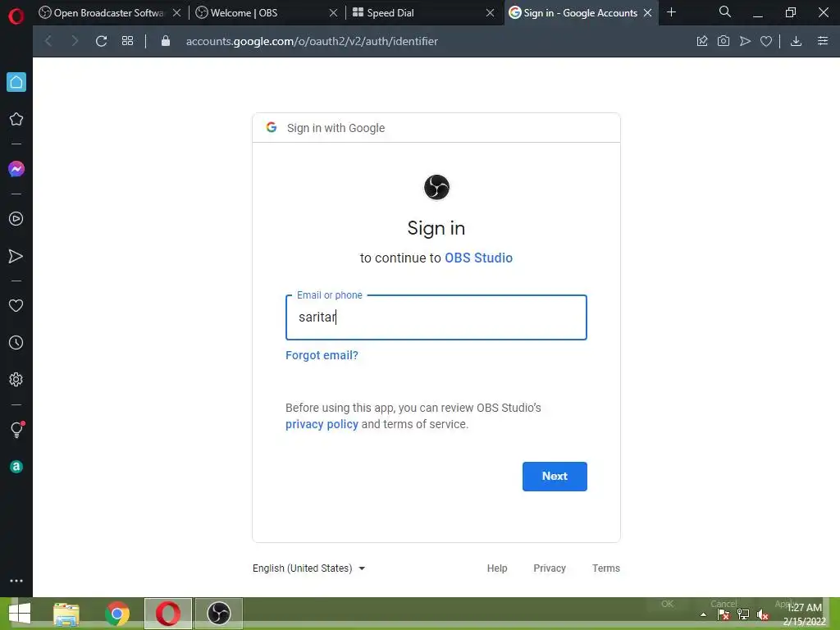
Task: Open the muted volume tray icon
Action: pos(763,614)
